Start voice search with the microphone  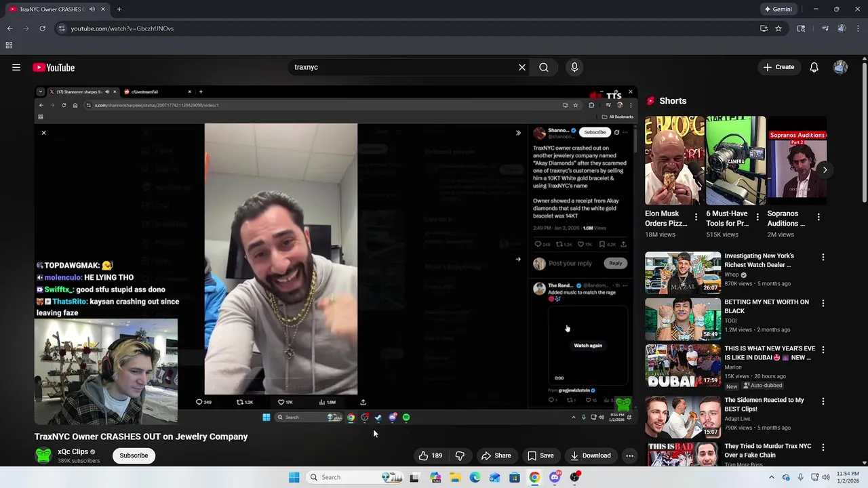pos(574,67)
